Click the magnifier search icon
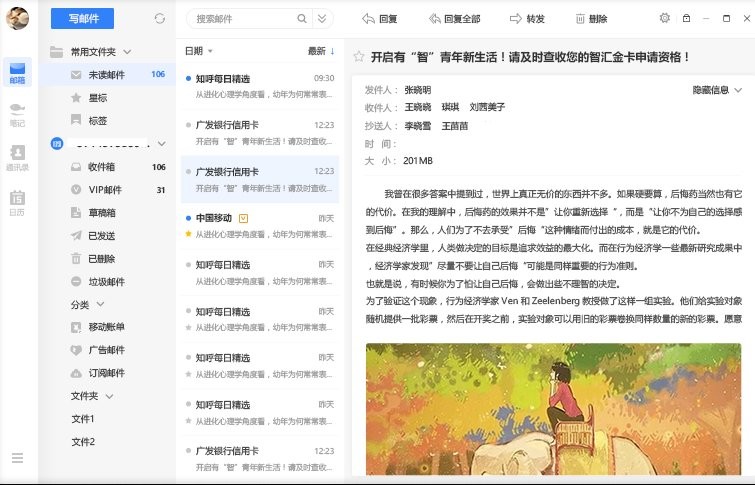Screen dimensions: 755x485 (302, 19)
